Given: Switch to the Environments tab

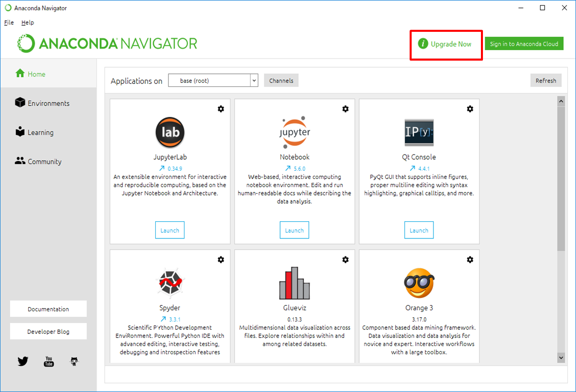Looking at the screenshot, I should [x=49, y=103].
